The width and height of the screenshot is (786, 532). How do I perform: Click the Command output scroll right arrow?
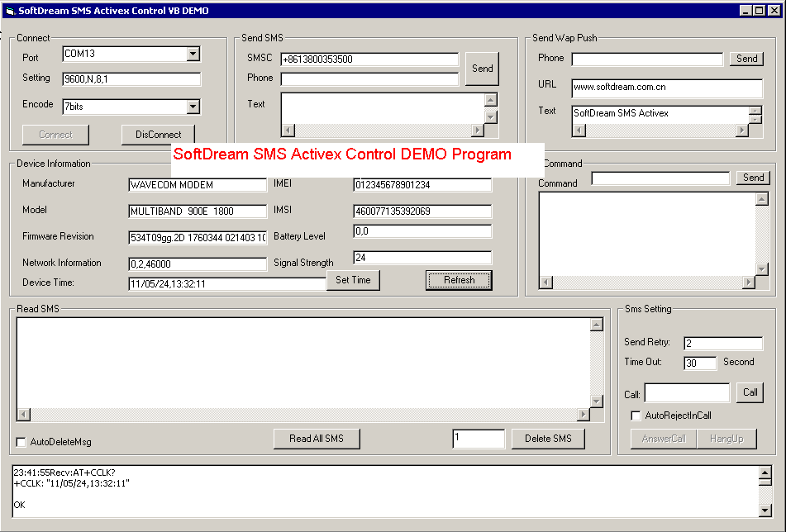(x=749, y=282)
